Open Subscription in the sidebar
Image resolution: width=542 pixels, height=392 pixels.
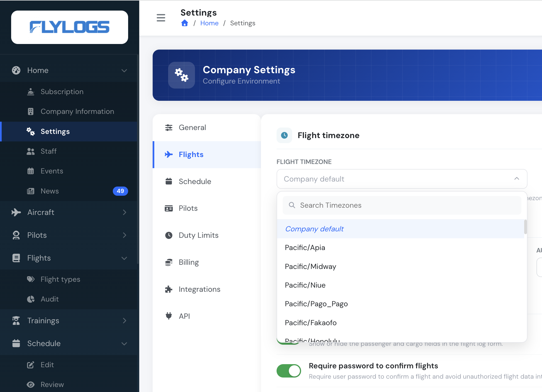pyautogui.click(x=69, y=92)
